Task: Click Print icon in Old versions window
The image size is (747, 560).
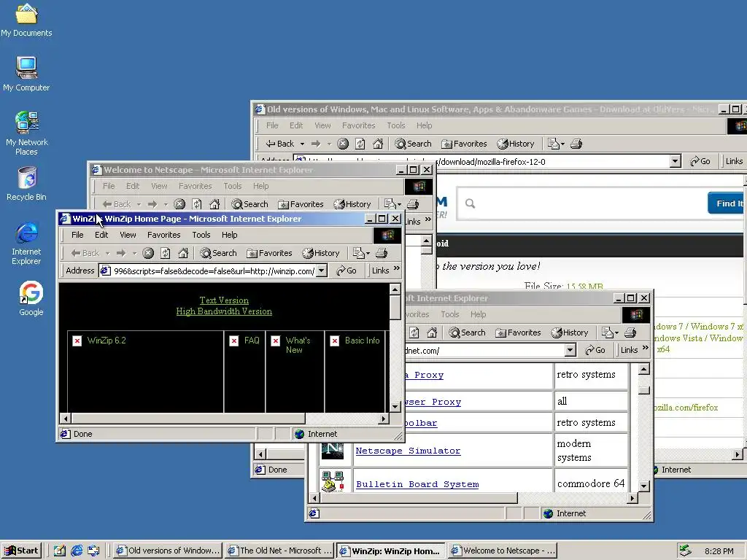Action: (576, 144)
